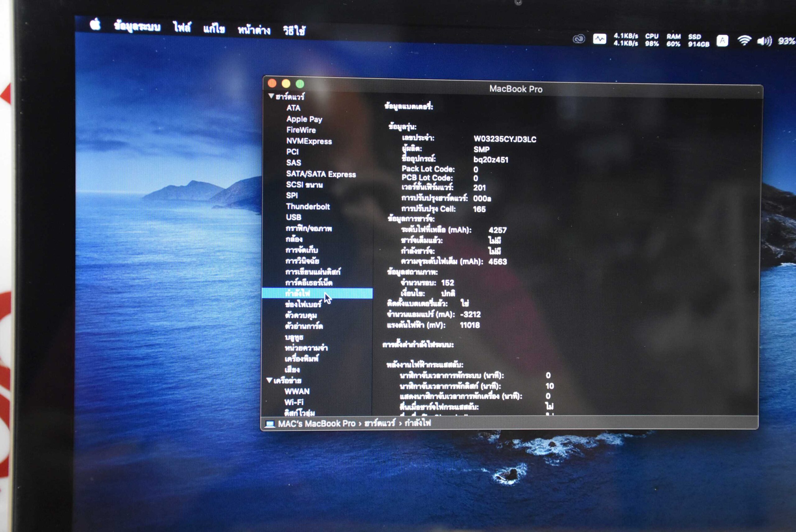The image size is (796, 532).
Task: Select NVMExpress in the hardware list
Action: pos(309,141)
